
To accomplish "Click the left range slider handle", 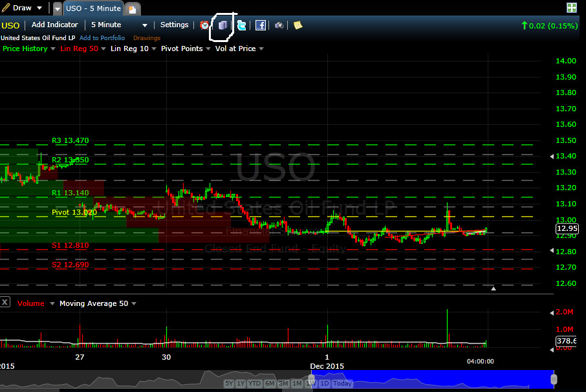I will tap(311, 379).
